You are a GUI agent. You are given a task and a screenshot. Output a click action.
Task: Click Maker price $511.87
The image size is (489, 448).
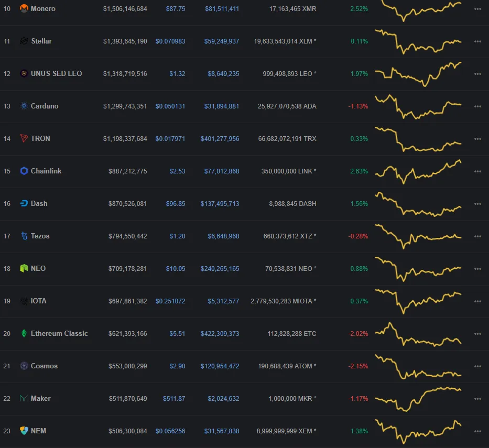173,398
